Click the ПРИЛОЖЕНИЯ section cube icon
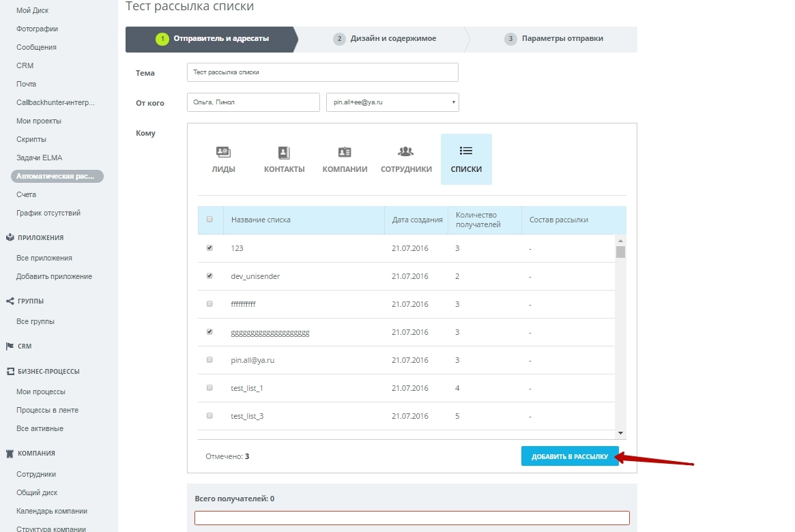This screenshot has width=795, height=532. click(10, 238)
